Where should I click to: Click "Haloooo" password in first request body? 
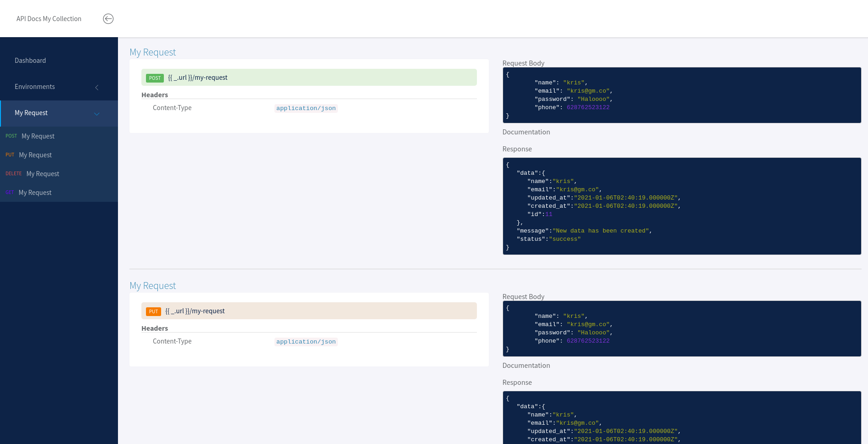coord(594,99)
